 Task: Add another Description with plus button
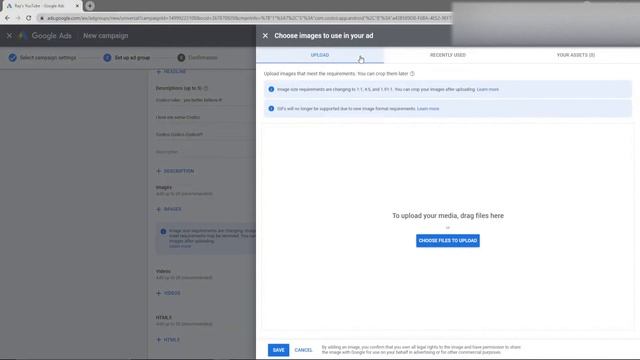click(x=175, y=171)
